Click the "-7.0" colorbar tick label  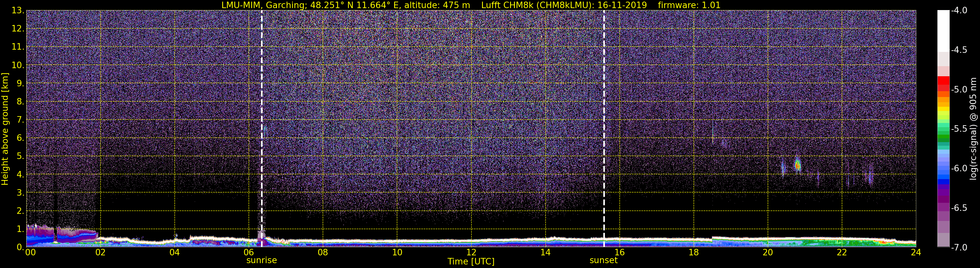(x=959, y=247)
